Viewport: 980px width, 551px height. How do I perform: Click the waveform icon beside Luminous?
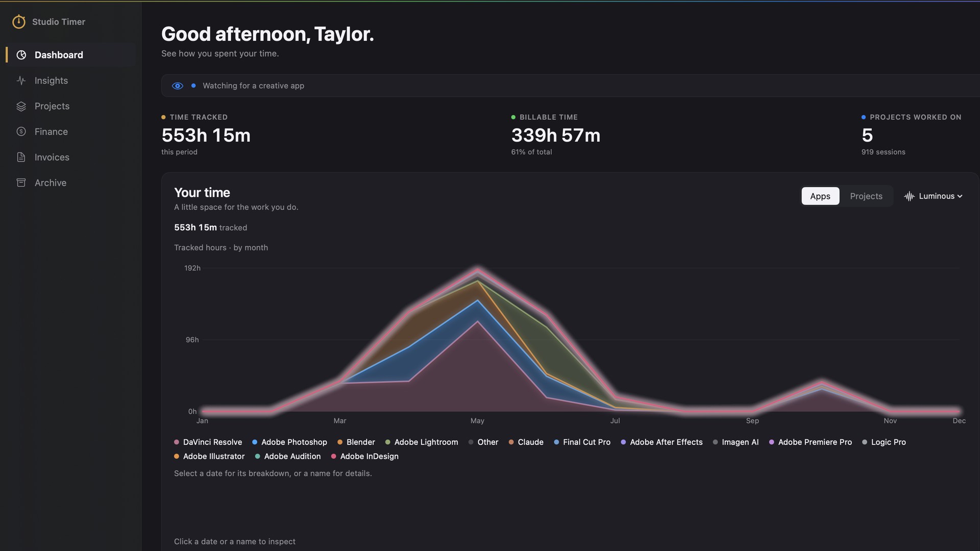pyautogui.click(x=909, y=196)
